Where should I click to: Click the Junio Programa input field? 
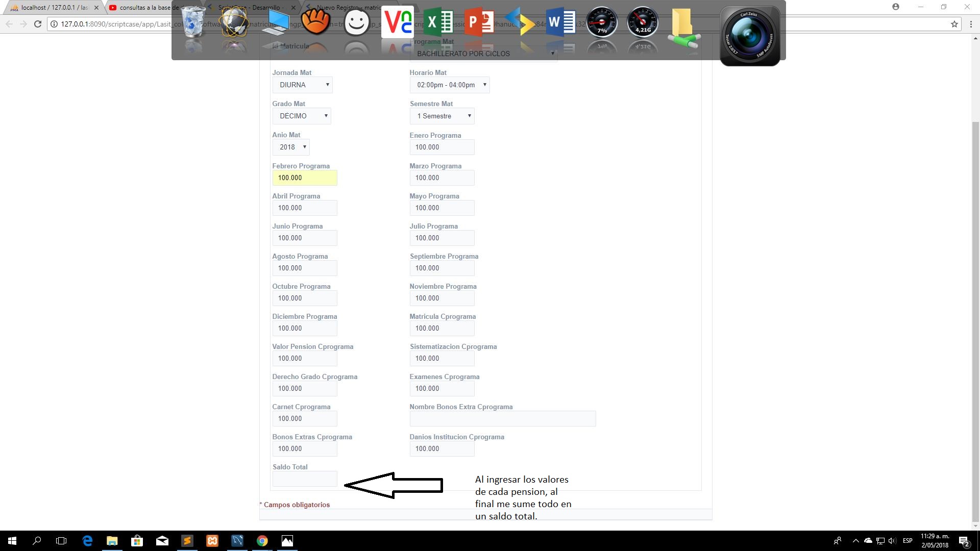click(x=305, y=238)
